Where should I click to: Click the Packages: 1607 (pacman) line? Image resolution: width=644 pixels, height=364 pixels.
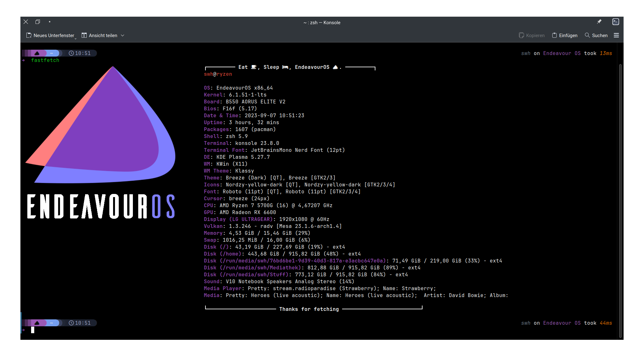240,130
